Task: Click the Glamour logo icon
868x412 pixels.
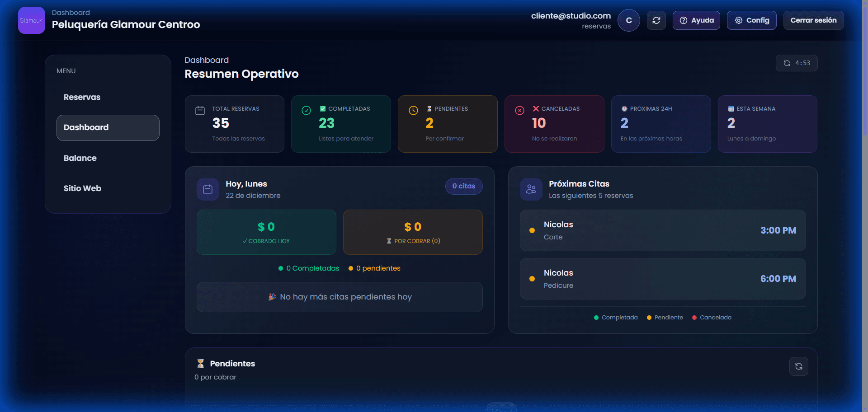Action: point(31,20)
